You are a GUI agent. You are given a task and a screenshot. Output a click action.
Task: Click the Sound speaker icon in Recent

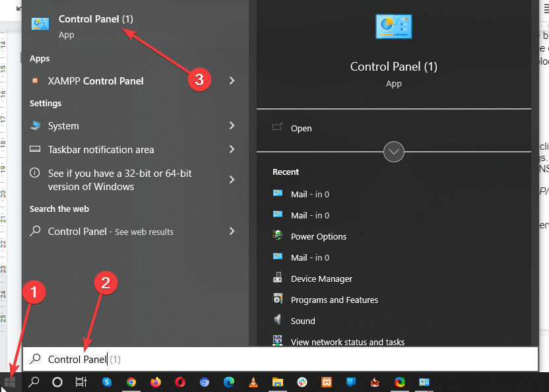pos(277,319)
